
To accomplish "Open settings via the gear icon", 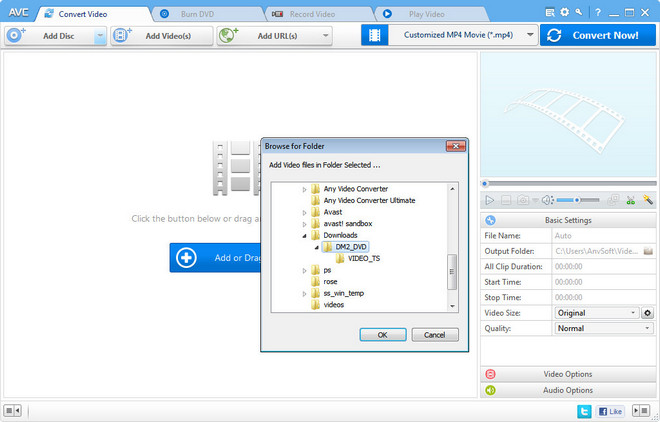I will coord(564,12).
